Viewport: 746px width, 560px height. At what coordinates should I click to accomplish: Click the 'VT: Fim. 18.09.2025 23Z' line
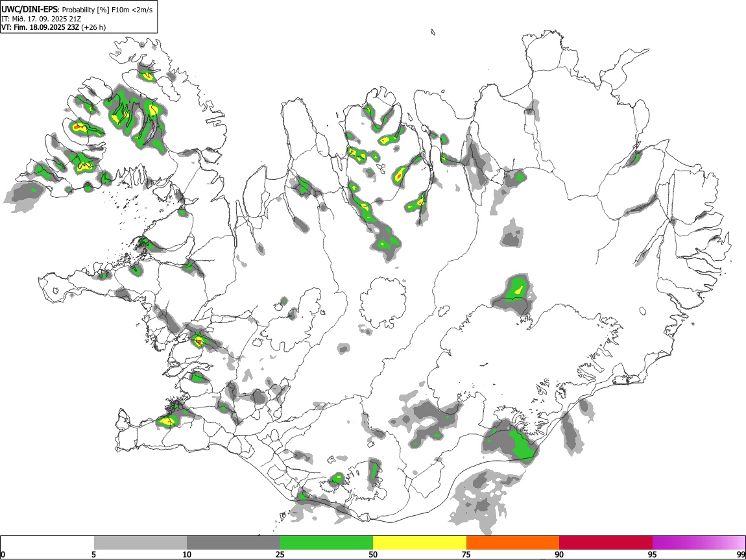[40, 27]
